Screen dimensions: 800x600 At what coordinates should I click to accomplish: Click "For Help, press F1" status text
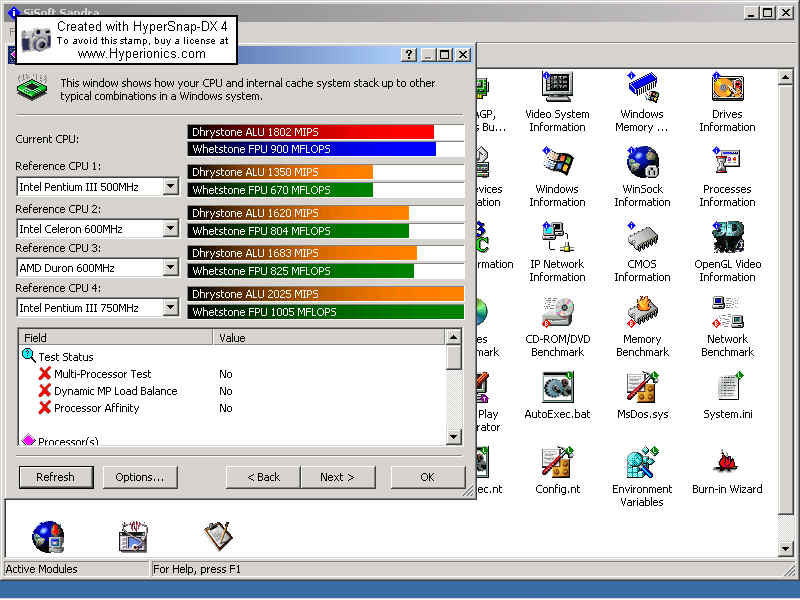point(197,569)
